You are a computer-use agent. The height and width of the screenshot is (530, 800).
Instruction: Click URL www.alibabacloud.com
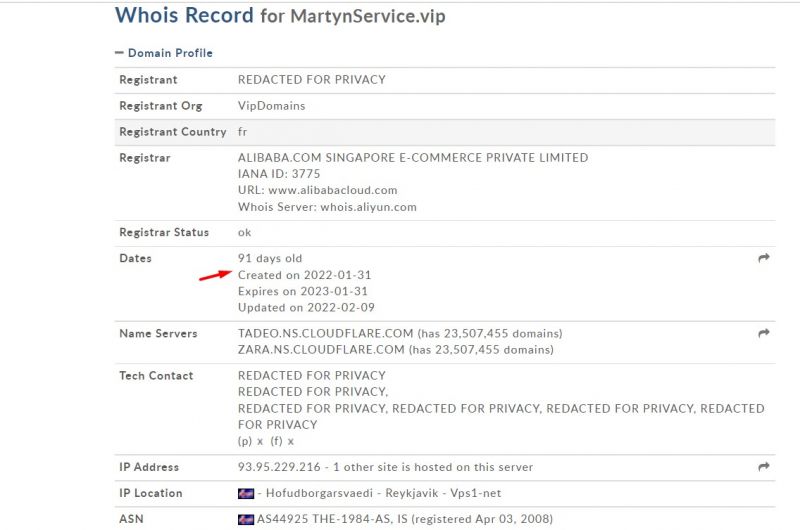click(317, 190)
